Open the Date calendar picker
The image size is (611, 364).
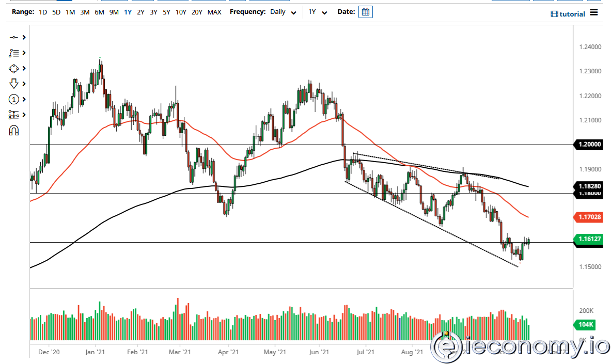[x=365, y=11]
